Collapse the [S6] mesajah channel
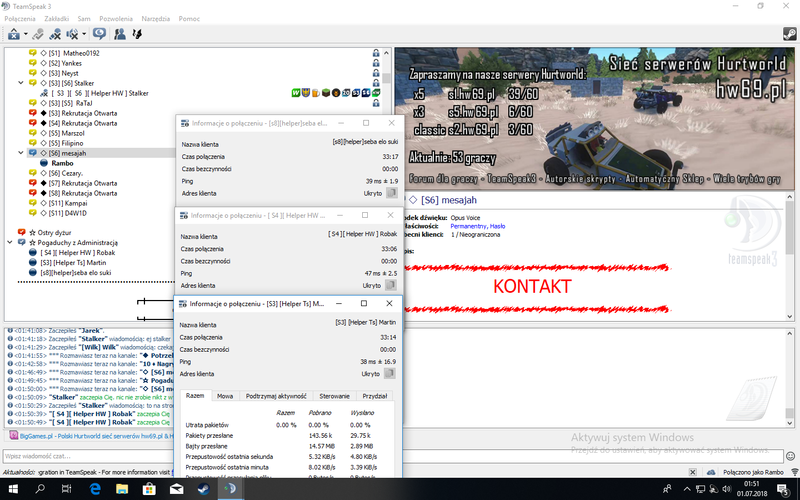The image size is (800, 500). tap(21, 153)
